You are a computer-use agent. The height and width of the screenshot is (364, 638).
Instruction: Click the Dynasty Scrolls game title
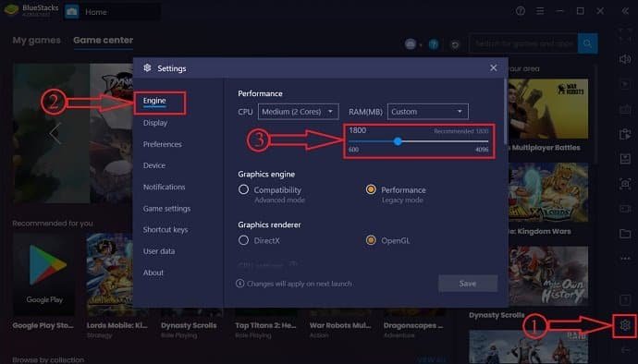(189, 325)
